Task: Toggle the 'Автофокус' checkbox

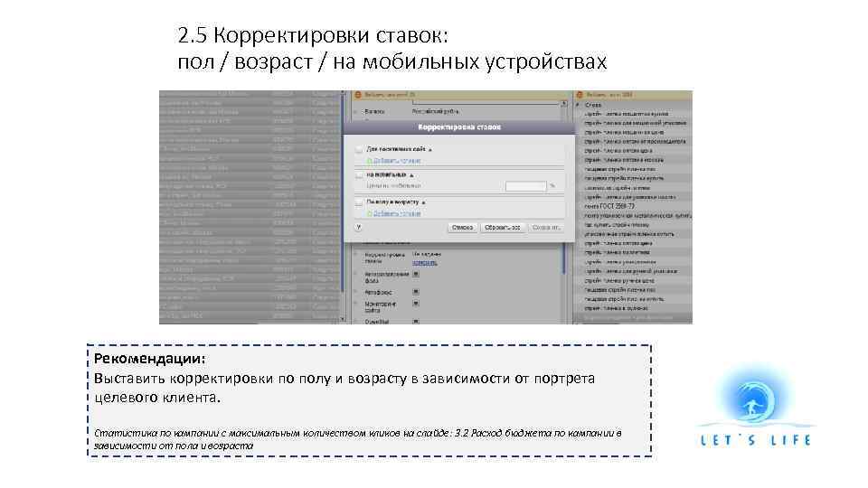Action: click(416, 292)
